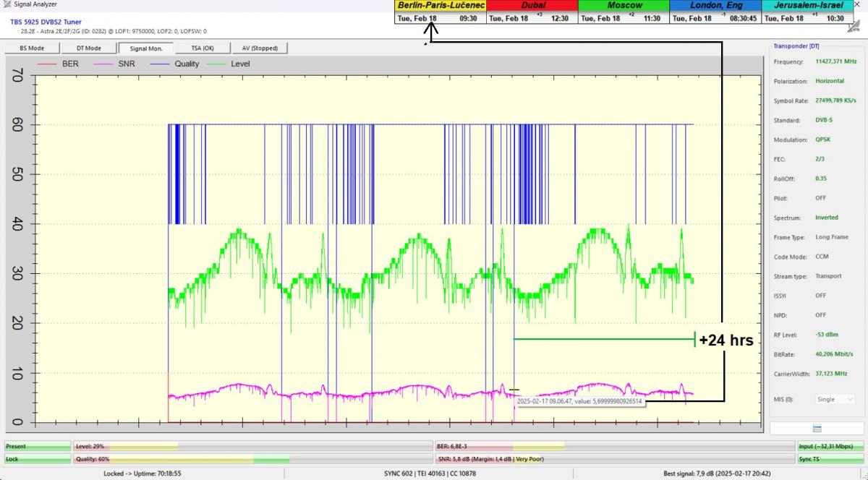Click the Sync TS status indicator
The width and height of the screenshot is (868, 480).
(830, 459)
